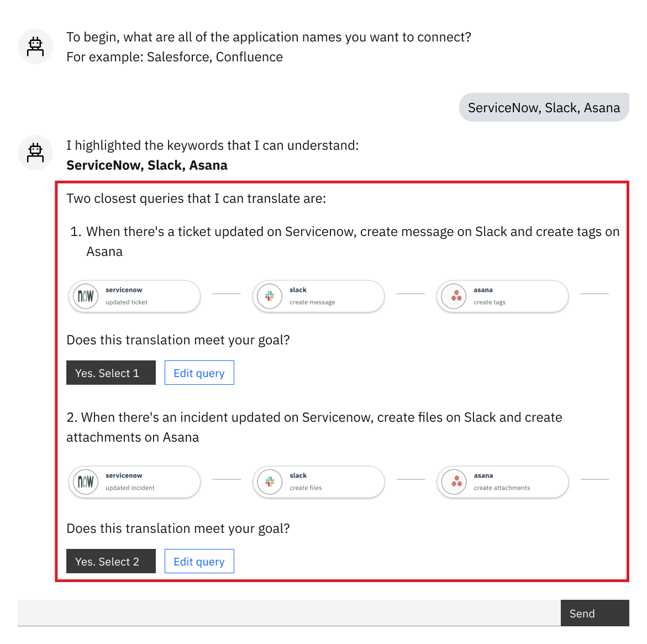Screen dimensions: 647x644
Task: Select the "create files" label on the Slack card
Action: (x=306, y=488)
